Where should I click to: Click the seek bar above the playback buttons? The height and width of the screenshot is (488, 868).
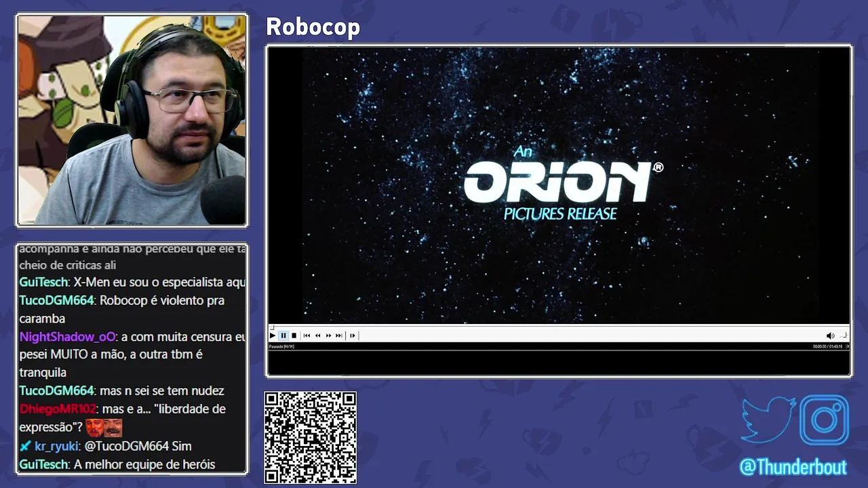(x=559, y=327)
